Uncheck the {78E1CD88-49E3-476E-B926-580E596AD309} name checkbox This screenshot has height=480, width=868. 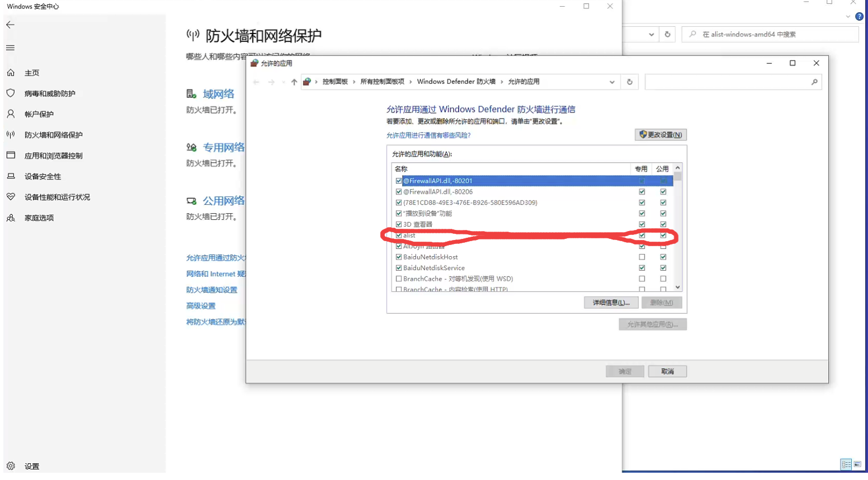click(x=399, y=203)
